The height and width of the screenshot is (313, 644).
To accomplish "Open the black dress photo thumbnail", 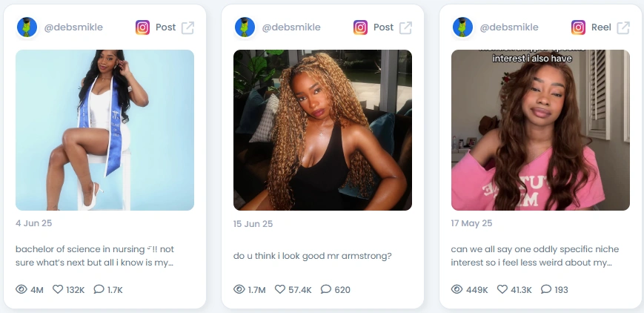I will 323,130.
